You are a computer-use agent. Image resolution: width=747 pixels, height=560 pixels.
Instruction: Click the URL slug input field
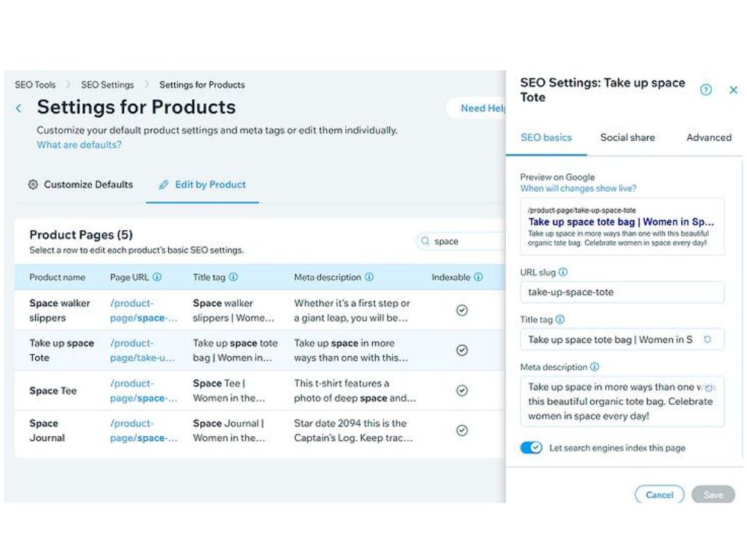coord(622,292)
